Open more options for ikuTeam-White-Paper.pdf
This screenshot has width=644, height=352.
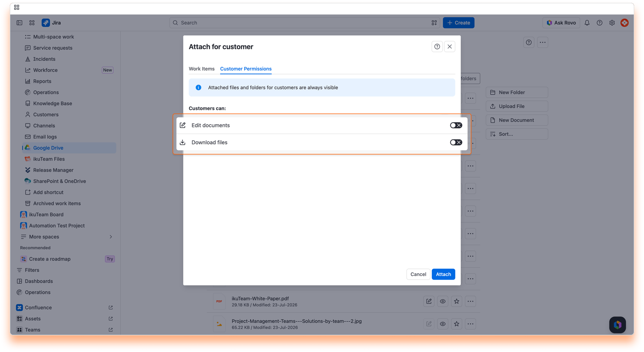tap(471, 301)
